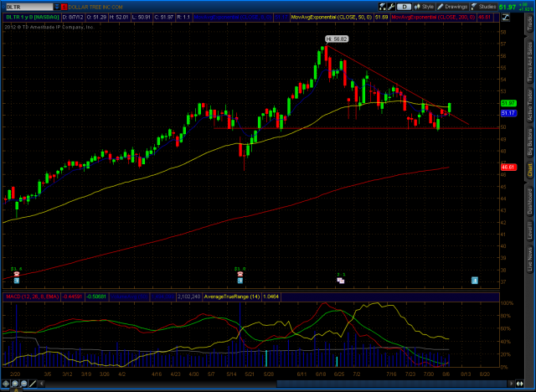Click dividend icon under the 2/20 phone

17,281
